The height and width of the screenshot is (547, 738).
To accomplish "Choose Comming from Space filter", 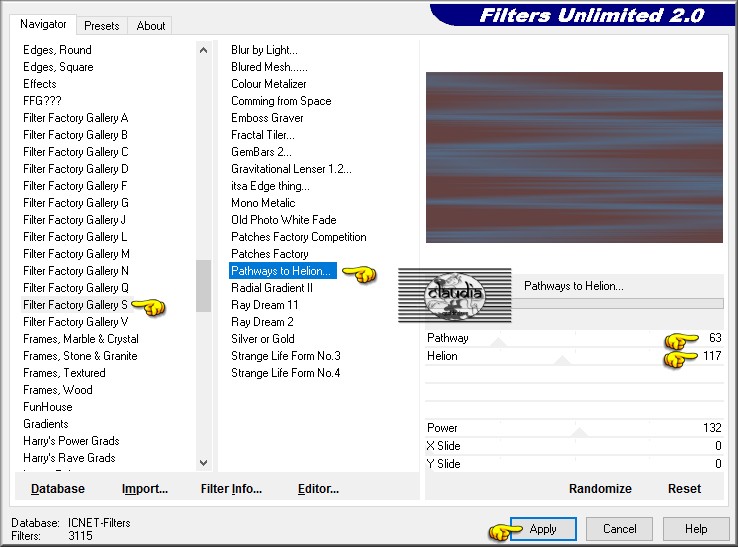I will [x=281, y=101].
